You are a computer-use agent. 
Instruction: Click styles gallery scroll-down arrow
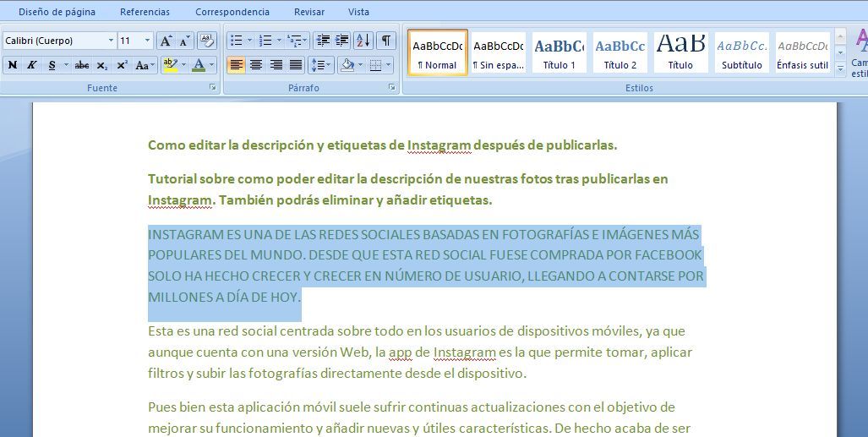coord(840,54)
